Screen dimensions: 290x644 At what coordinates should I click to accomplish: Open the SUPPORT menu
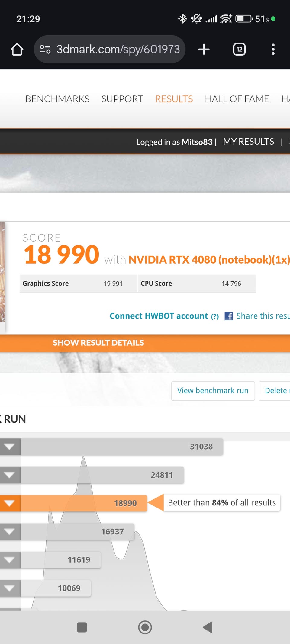(x=122, y=99)
